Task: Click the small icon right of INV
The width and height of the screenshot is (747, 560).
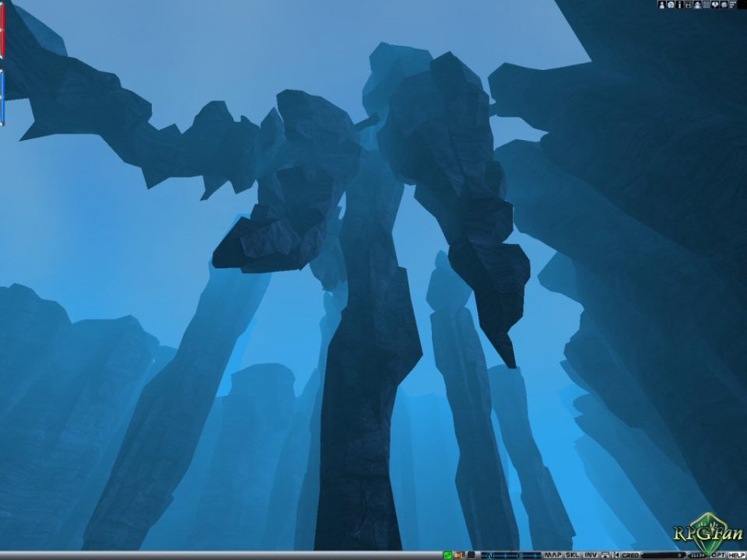Action: pyautogui.click(x=605, y=555)
